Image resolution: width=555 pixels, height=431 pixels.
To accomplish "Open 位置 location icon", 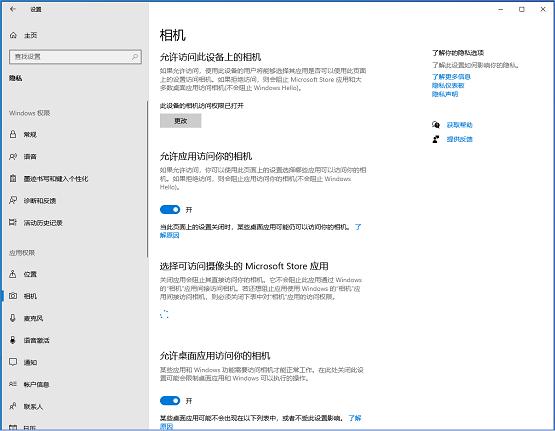I will (x=13, y=274).
